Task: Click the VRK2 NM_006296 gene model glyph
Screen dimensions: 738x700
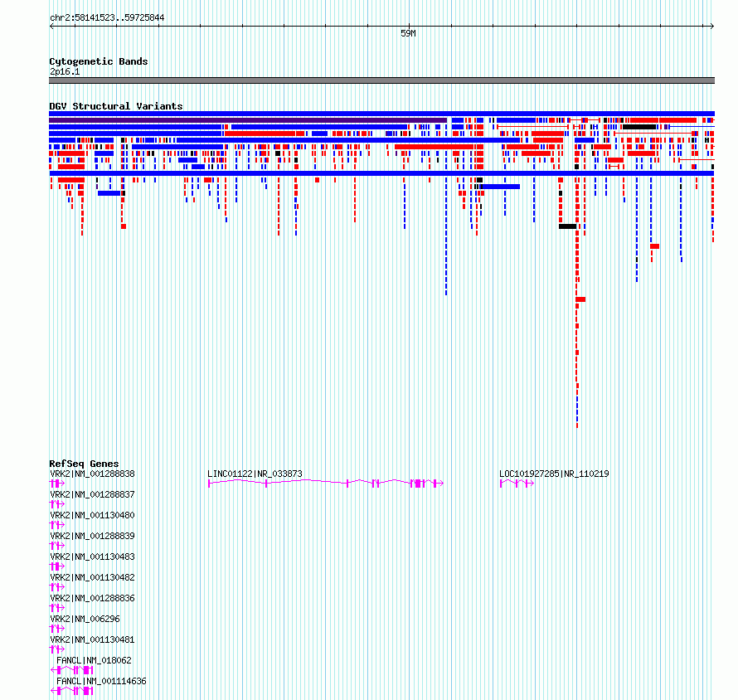Action: [x=57, y=629]
